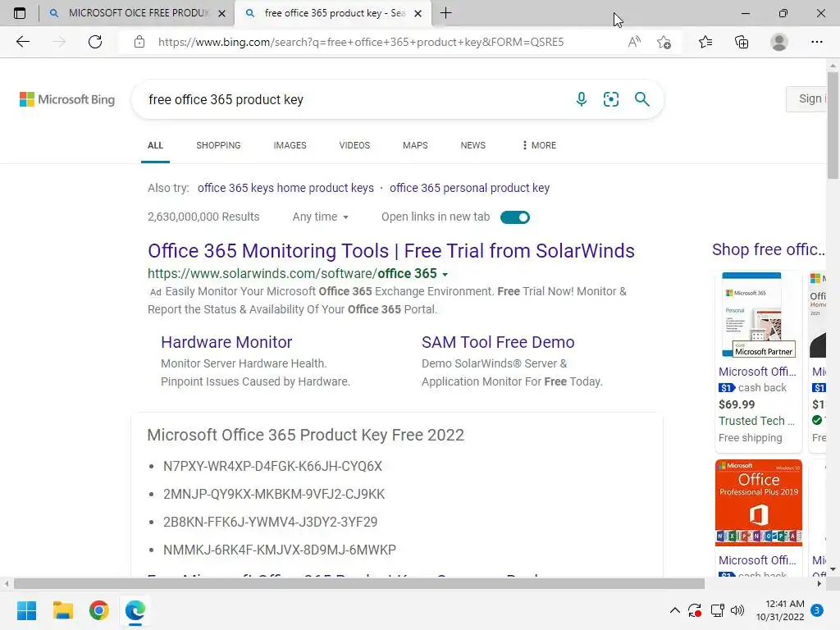This screenshot has width=840, height=630.
Task: Expand the Any time filter dropdown
Action: pyautogui.click(x=321, y=217)
